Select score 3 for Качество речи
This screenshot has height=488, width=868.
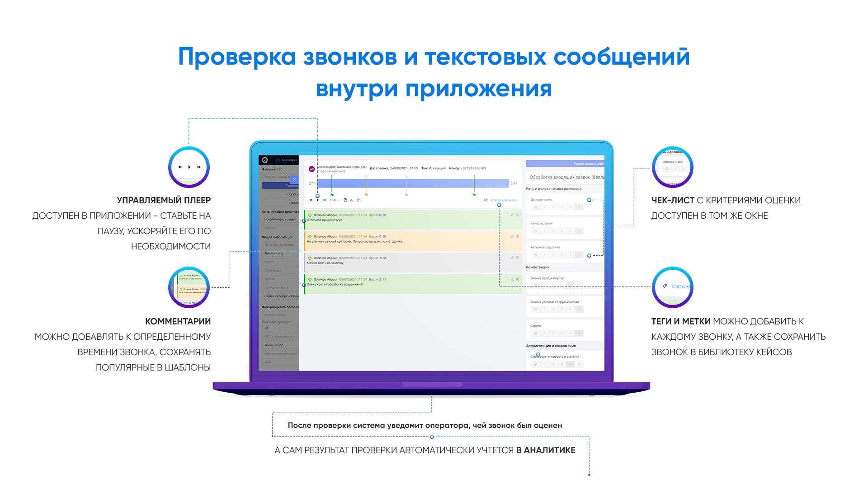pyautogui.click(x=562, y=231)
